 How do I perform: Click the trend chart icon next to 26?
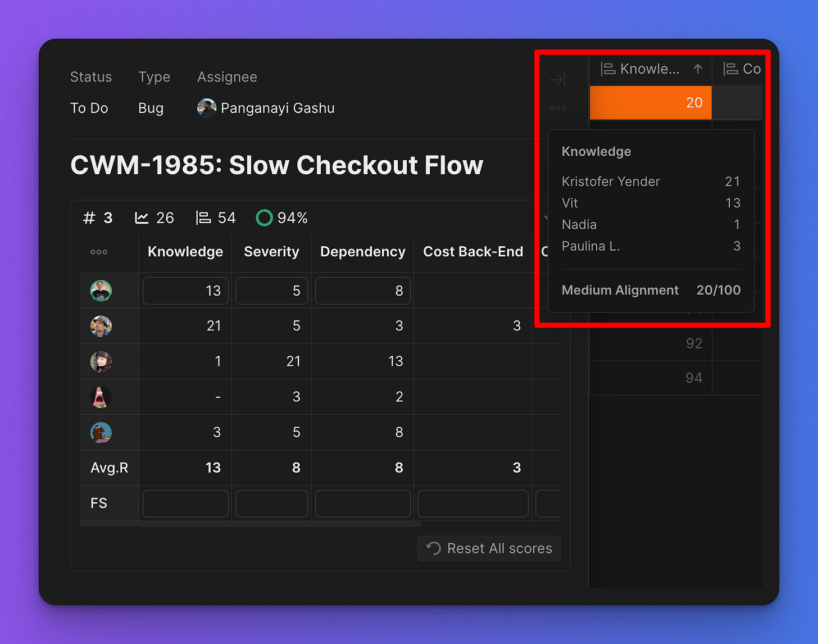coord(142,218)
